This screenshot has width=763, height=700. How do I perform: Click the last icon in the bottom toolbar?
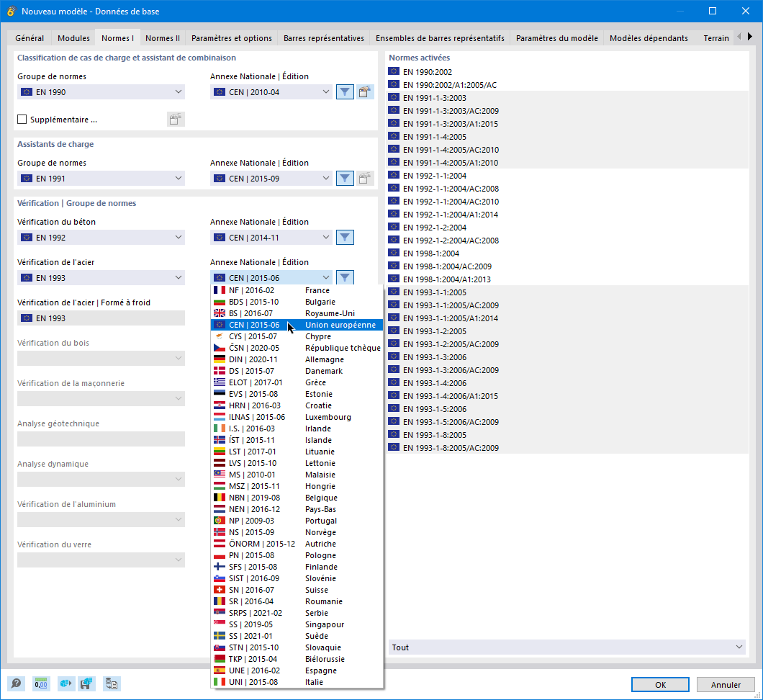[112, 684]
